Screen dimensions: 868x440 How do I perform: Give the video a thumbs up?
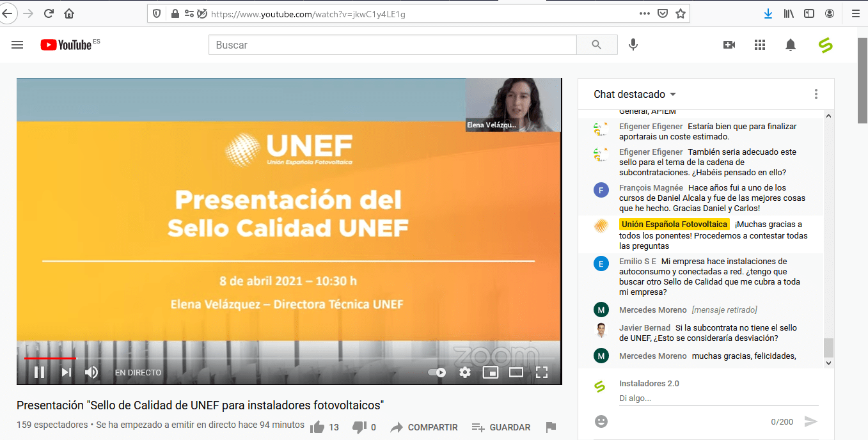(317, 427)
